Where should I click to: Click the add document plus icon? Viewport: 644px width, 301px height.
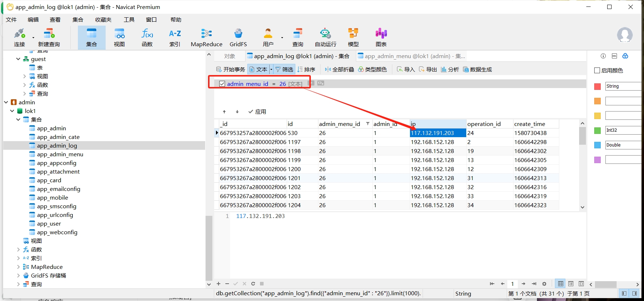click(x=219, y=284)
